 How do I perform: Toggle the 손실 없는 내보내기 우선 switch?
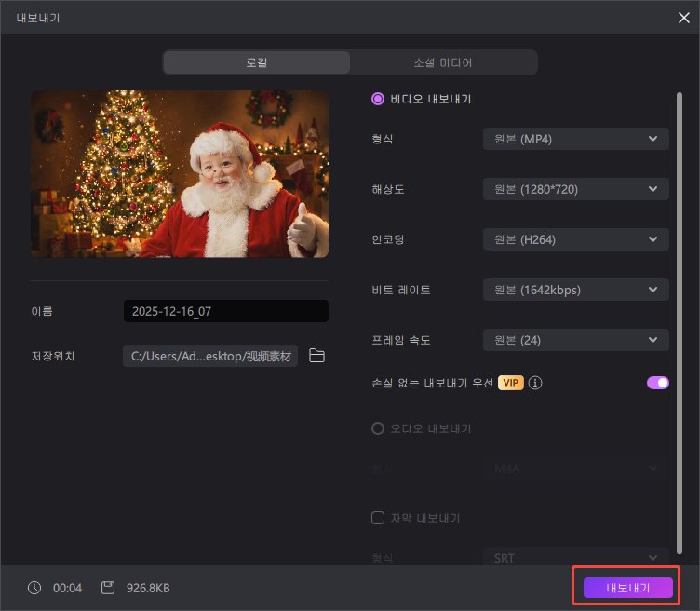coord(657,383)
